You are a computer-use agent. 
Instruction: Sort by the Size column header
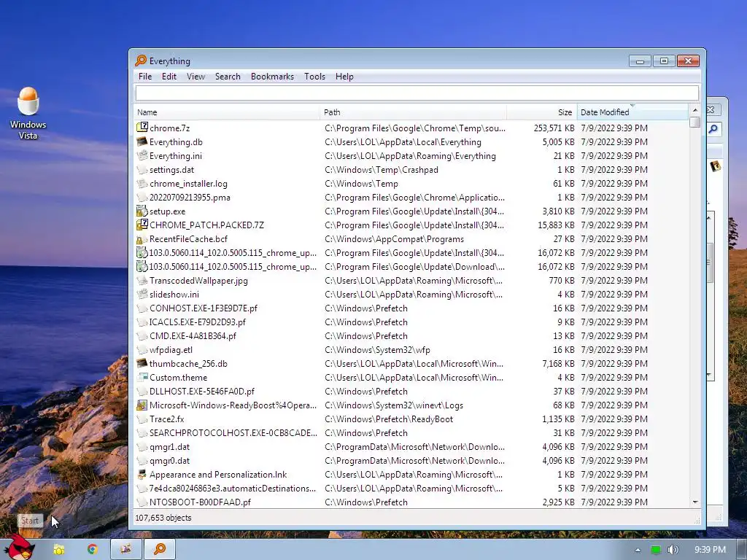click(x=542, y=112)
